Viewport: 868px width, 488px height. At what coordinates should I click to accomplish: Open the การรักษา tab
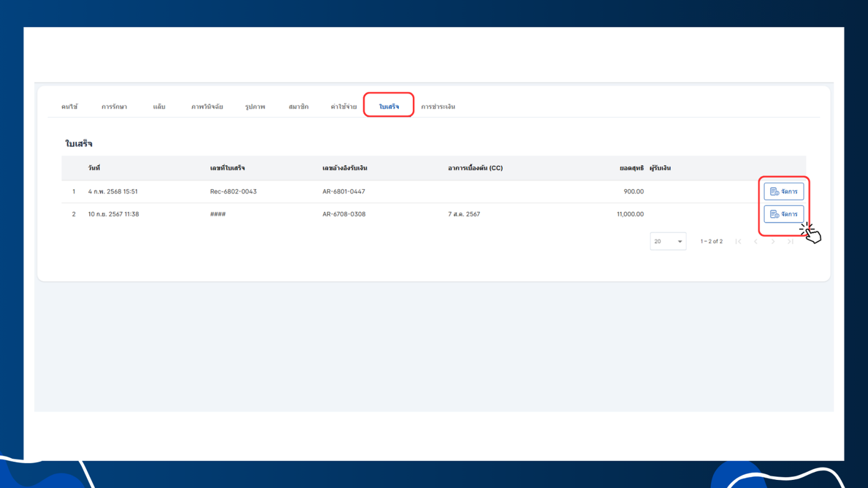click(x=114, y=107)
